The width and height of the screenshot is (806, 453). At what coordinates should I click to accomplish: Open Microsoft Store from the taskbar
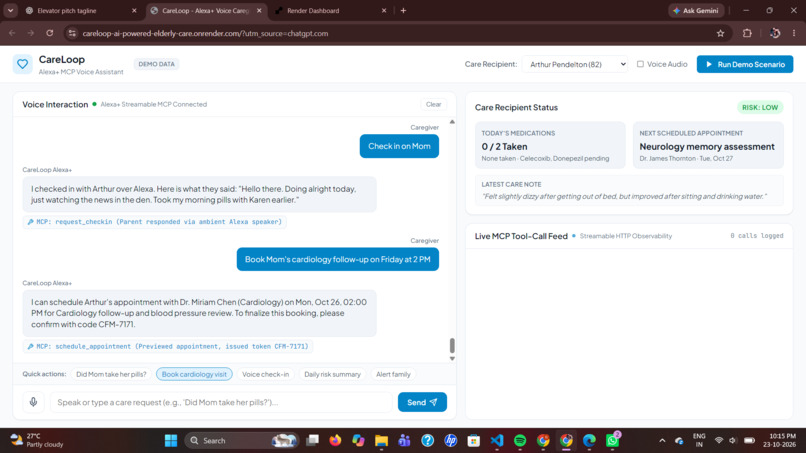coord(473,441)
